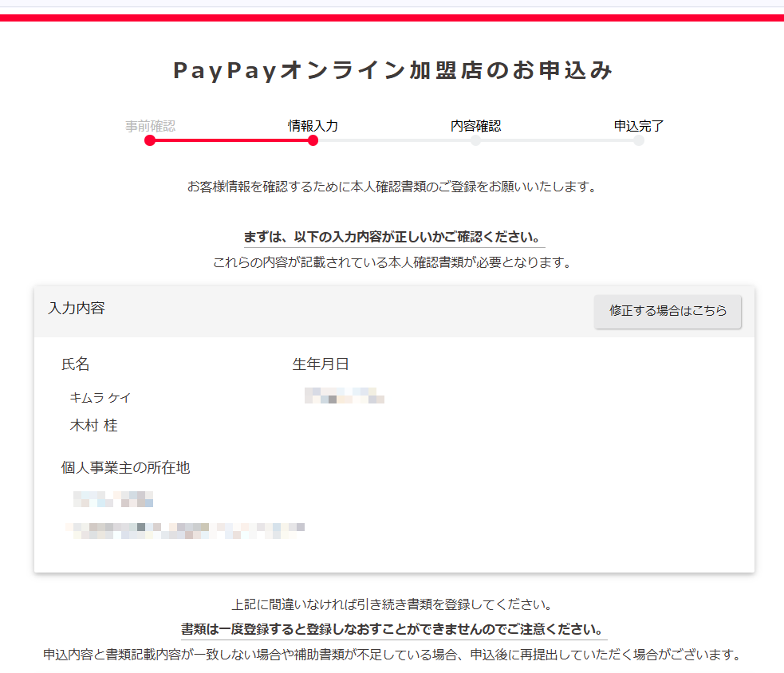Click the 生年月日 label

tap(321, 364)
